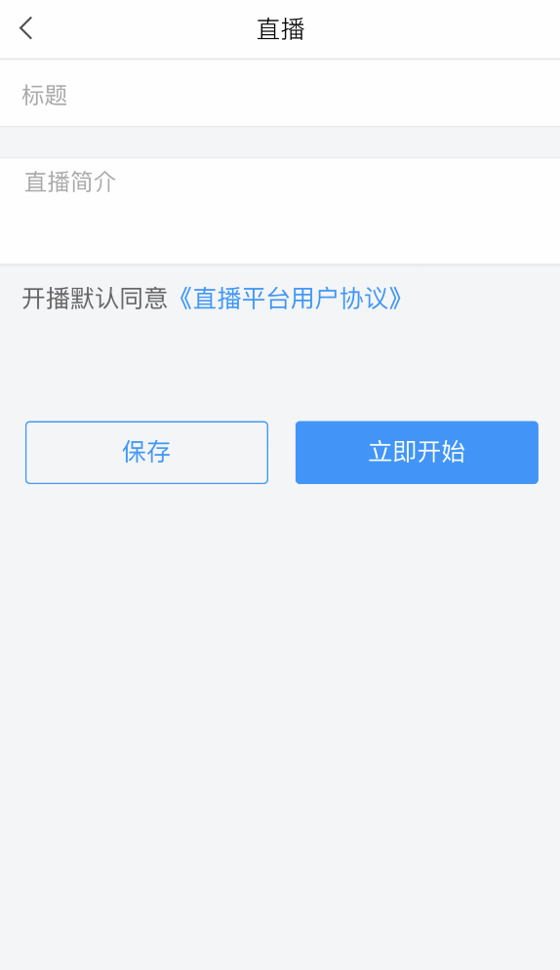Tap the back arrow icon
Image resolution: width=560 pixels, height=970 pixels.
coord(26,28)
